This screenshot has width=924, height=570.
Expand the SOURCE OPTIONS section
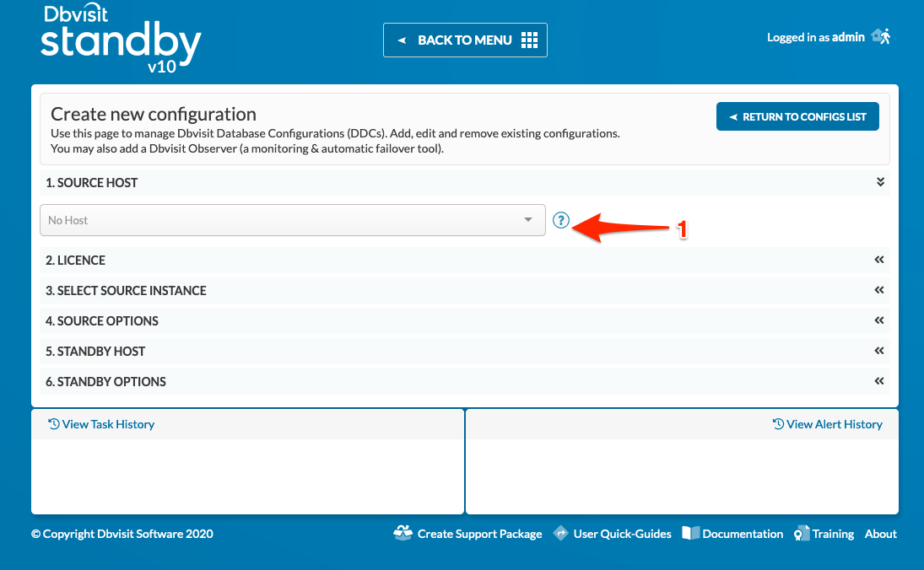(x=878, y=320)
